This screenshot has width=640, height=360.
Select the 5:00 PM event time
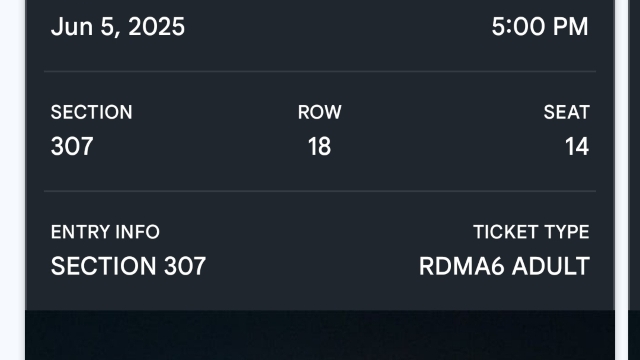[x=540, y=27]
